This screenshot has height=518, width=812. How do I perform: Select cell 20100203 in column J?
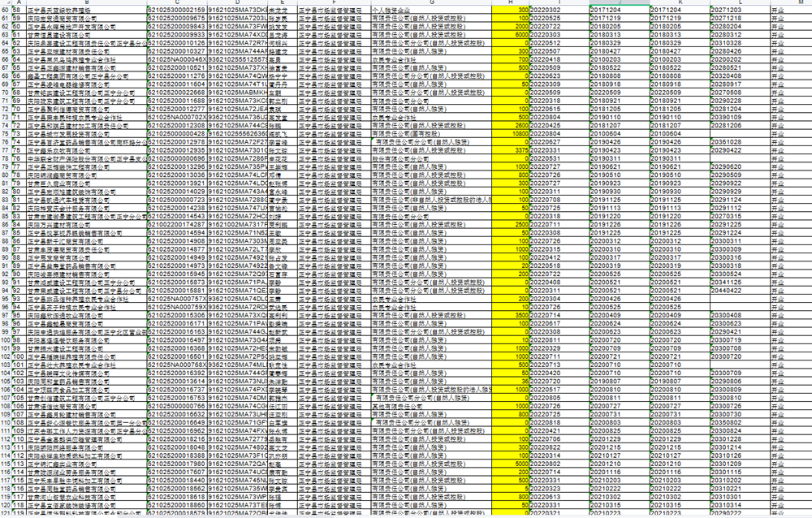(617, 59)
